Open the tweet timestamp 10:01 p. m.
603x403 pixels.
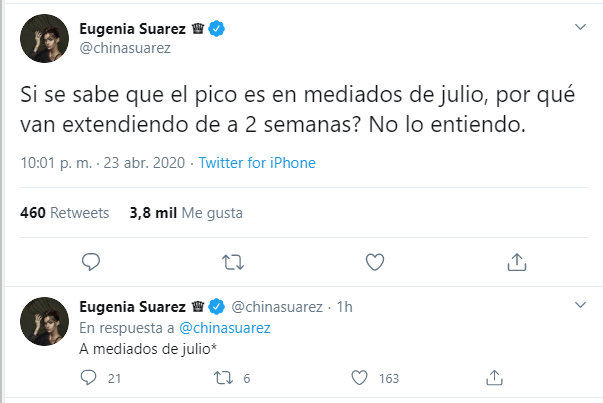pyautogui.click(x=54, y=163)
